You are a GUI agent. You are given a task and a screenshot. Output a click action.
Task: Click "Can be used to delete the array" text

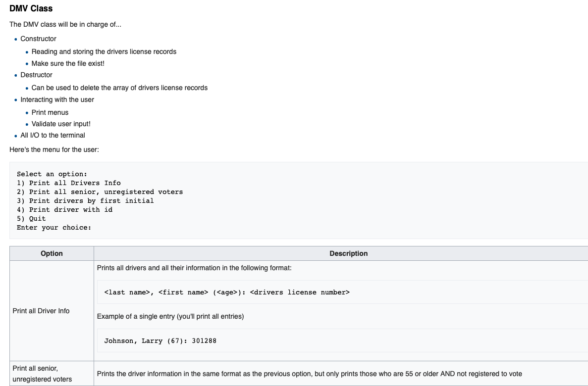pyautogui.click(x=119, y=88)
